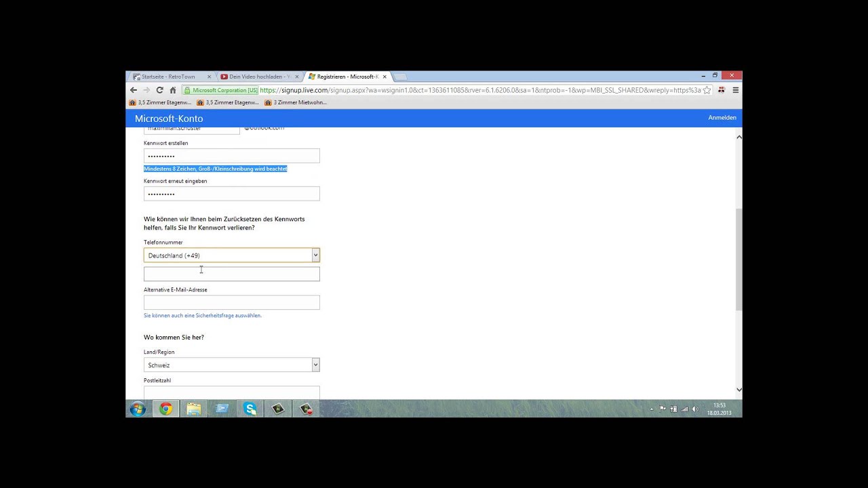
Task: Select the Registrieren - Microsoft-Konto tab
Action: coord(347,77)
